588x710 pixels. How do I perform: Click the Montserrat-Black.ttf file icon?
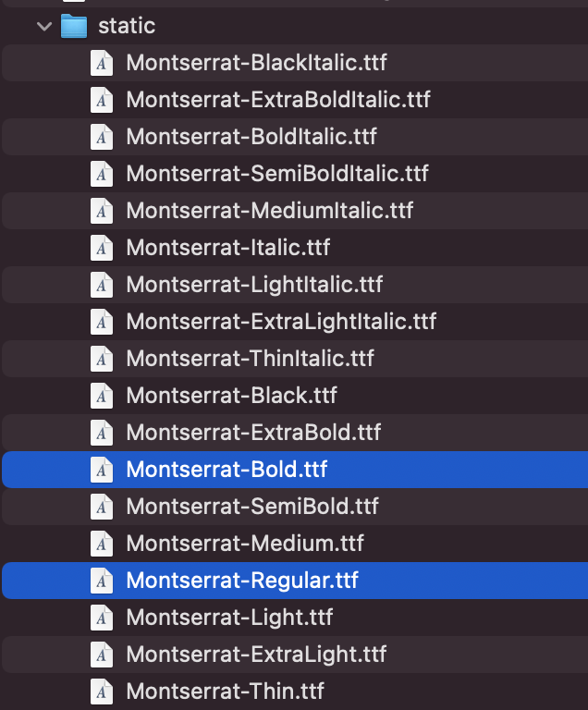pyautogui.click(x=102, y=396)
